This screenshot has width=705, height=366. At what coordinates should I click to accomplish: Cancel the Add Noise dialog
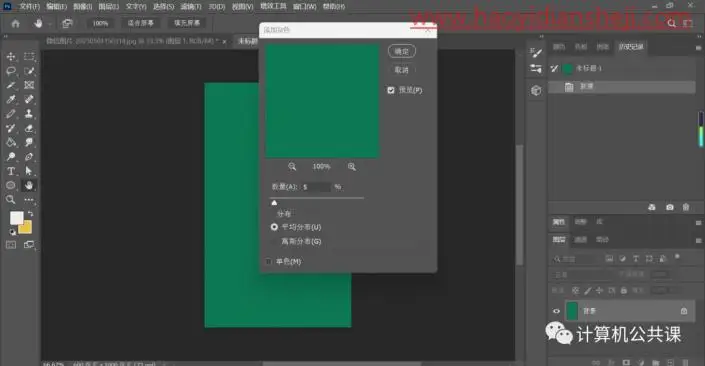click(x=402, y=70)
